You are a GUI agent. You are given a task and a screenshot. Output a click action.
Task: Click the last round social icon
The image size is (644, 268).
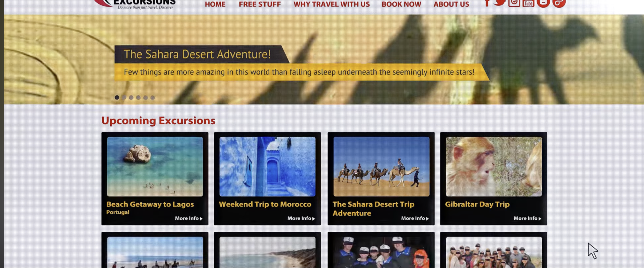click(x=559, y=3)
